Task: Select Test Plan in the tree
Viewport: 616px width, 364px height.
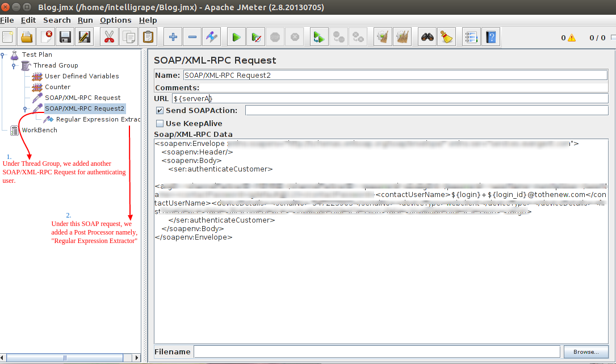Action: [37, 55]
